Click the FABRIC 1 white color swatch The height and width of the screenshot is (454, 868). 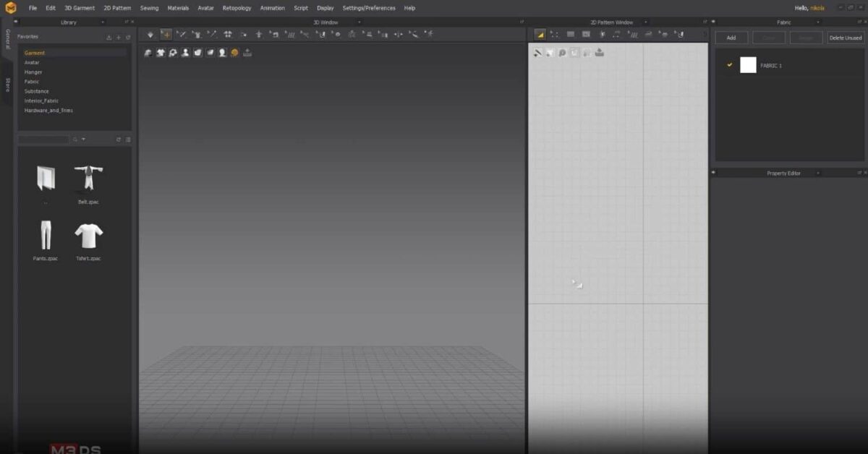click(x=749, y=65)
